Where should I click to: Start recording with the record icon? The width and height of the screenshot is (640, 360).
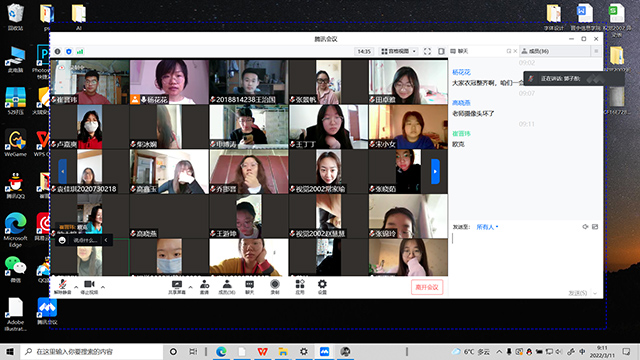click(x=275, y=287)
